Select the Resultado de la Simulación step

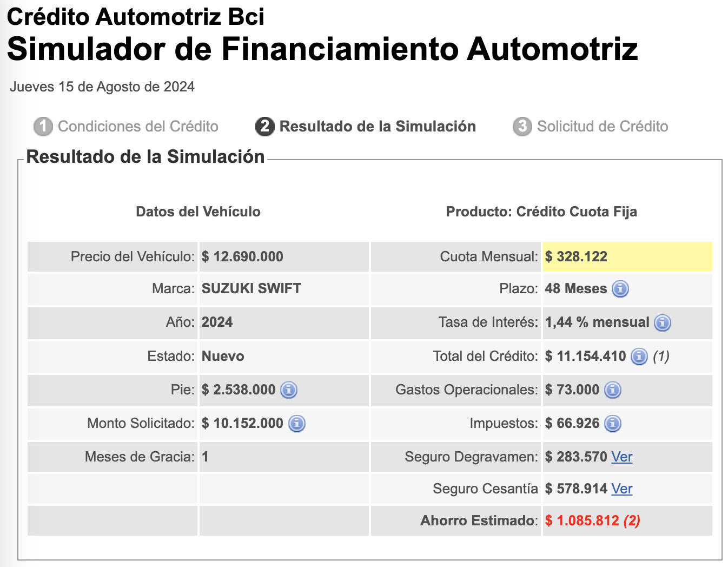(378, 126)
